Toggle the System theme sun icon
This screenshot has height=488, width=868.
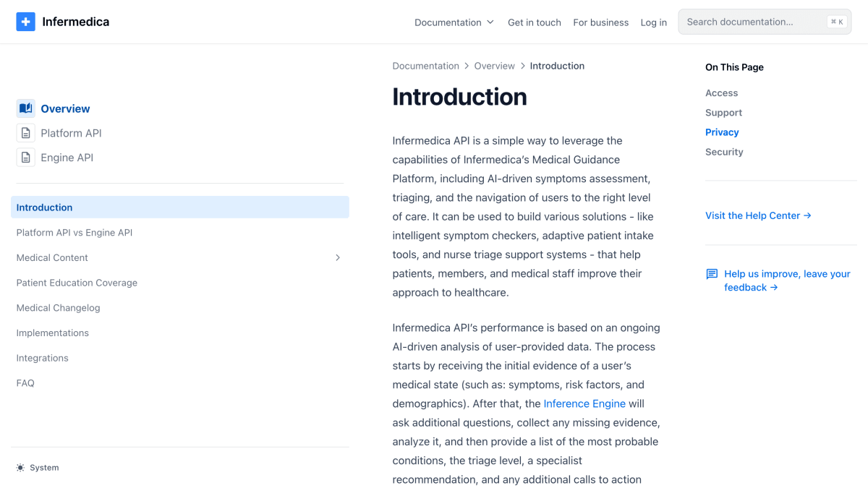[20, 468]
